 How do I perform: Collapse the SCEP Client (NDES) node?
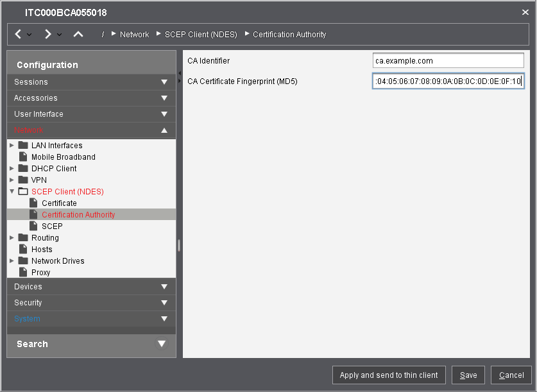(x=12, y=192)
